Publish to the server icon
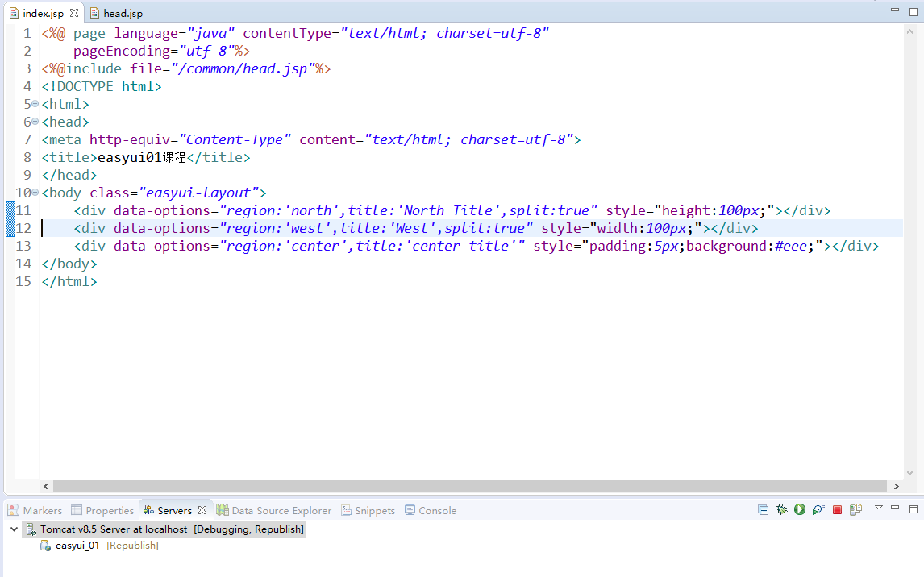Image resolution: width=924 pixels, height=577 pixels. tap(855, 510)
